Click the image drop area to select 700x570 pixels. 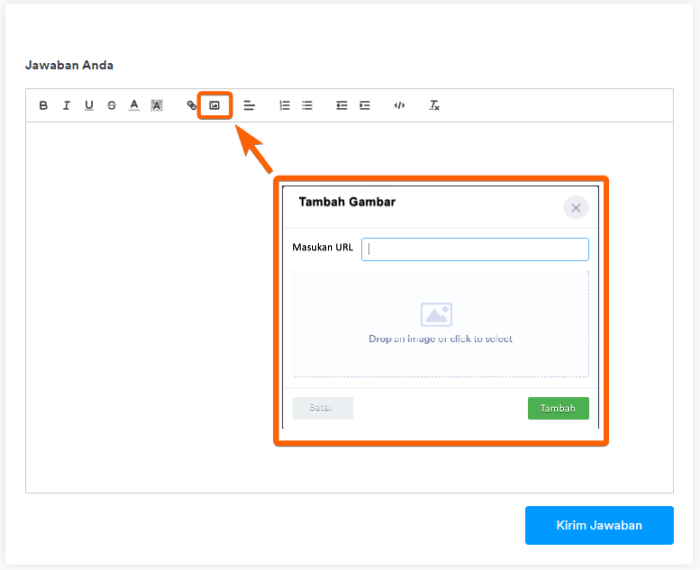(x=440, y=323)
